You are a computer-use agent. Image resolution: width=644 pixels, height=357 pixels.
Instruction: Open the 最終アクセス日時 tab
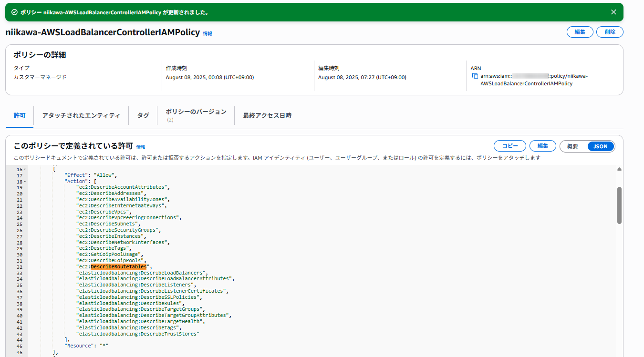tap(267, 116)
